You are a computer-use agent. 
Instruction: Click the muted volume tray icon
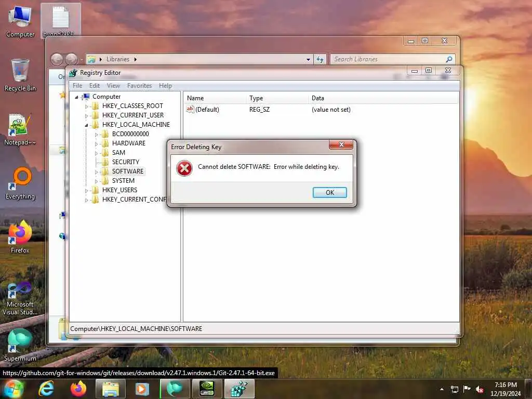[480, 389]
